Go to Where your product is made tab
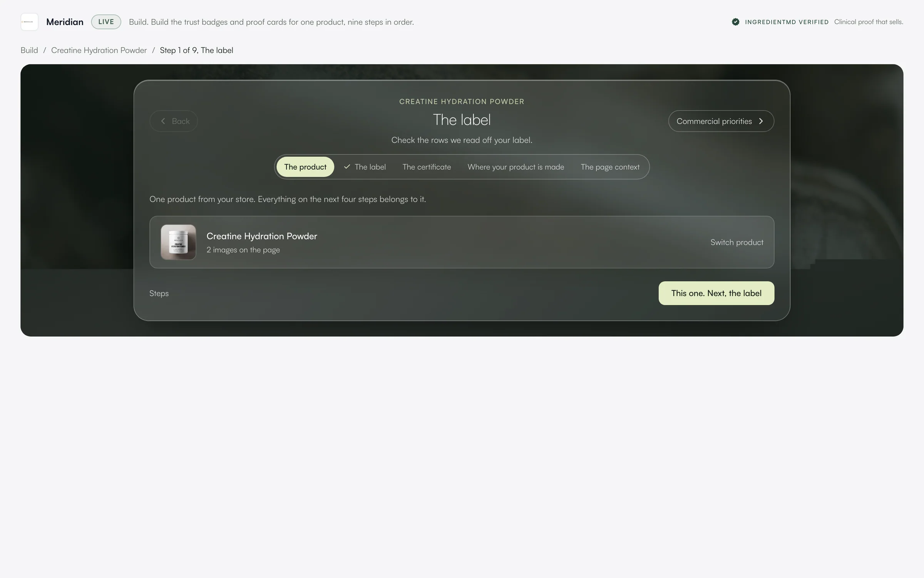 pos(516,167)
